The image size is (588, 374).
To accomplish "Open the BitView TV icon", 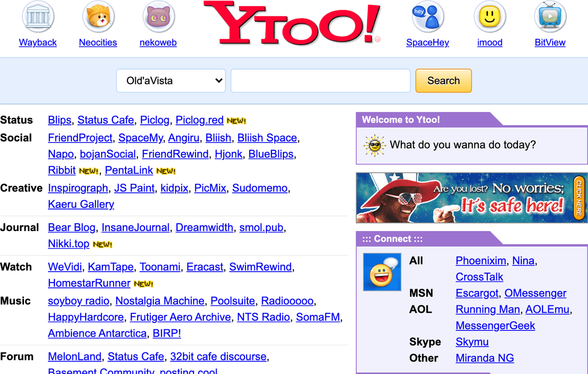I will [550, 17].
